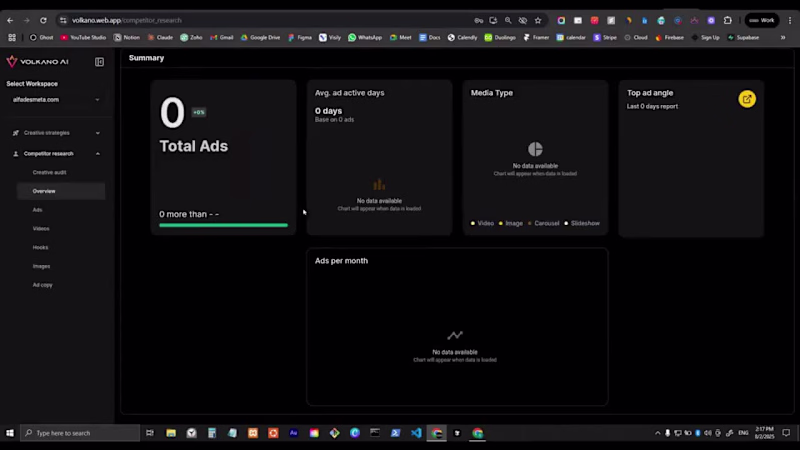Viewport: 800px width, 450px height.
Task: Open the volume control in tray
Action: click(x=708, y=433)
